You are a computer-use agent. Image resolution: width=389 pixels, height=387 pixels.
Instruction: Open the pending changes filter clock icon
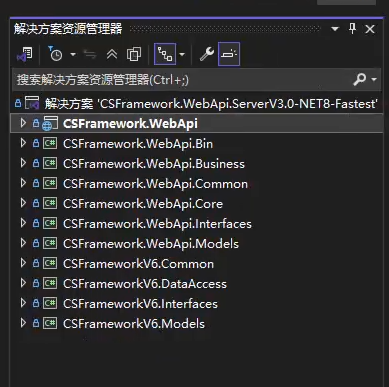pos(56,54)
